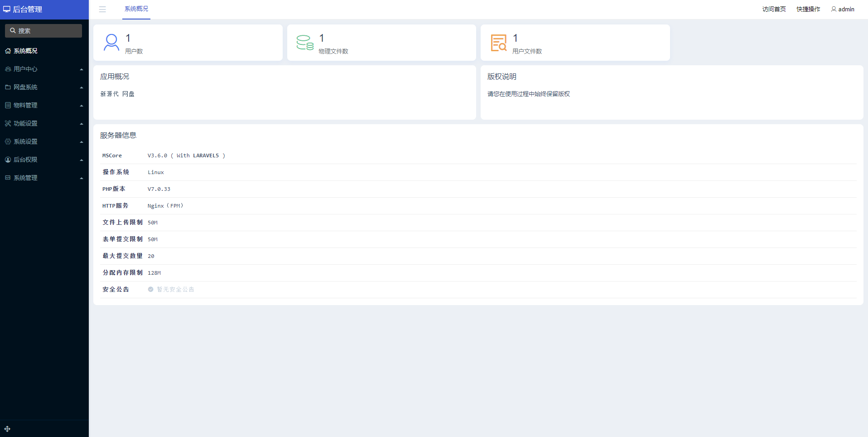The height and width of the screenshot is (437, 868).
Task: Click the 物理文件数 label
Action: tap(333, 51)
